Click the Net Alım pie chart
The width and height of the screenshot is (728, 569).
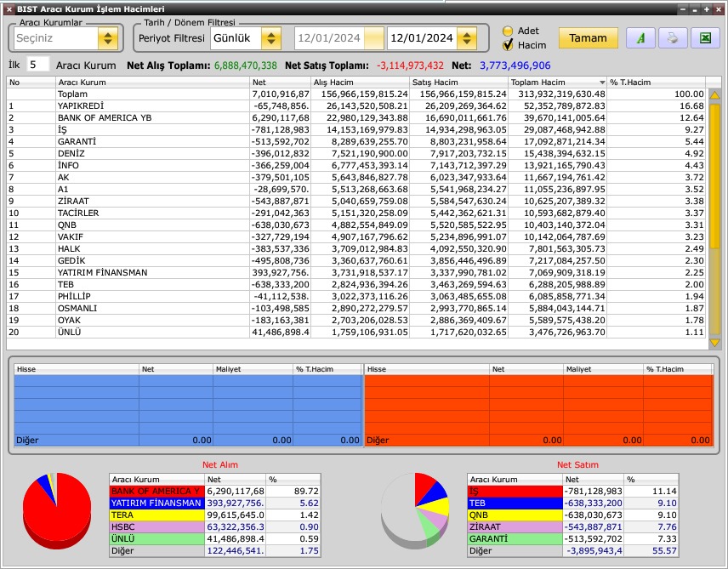pyautogui.click(x=56, y=510)
